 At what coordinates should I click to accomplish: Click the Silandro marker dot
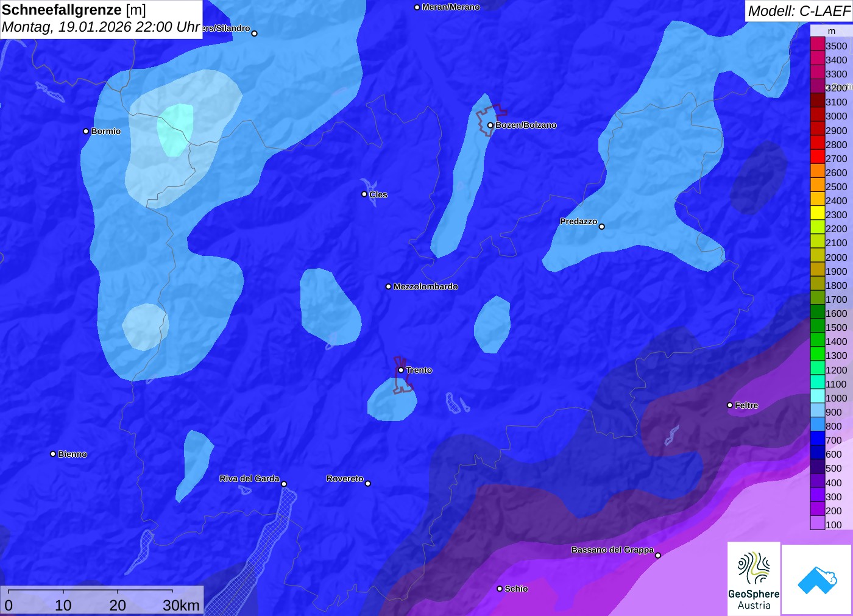255,34
